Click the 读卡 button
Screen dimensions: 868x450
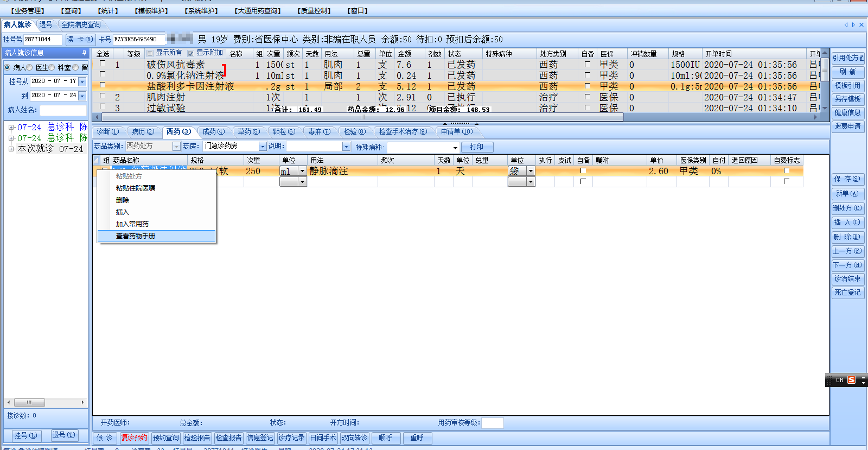click(80, 39)
